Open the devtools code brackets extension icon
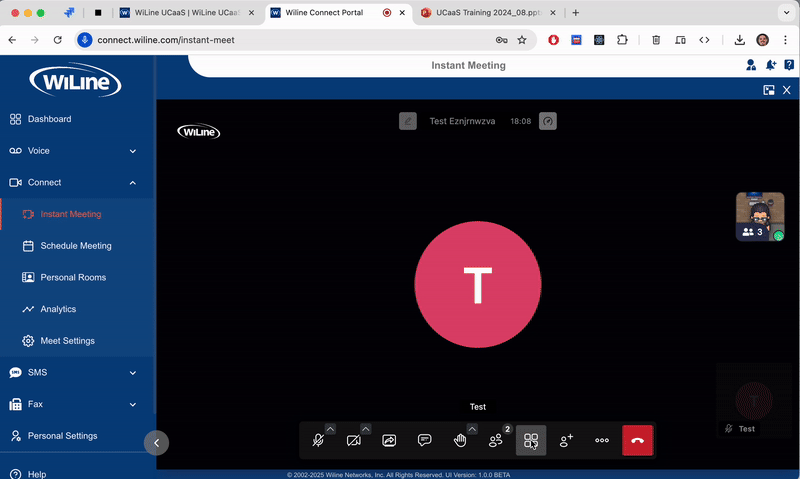Image resolution: width=800 pixels, height=479 pixels. coord(704,40)
